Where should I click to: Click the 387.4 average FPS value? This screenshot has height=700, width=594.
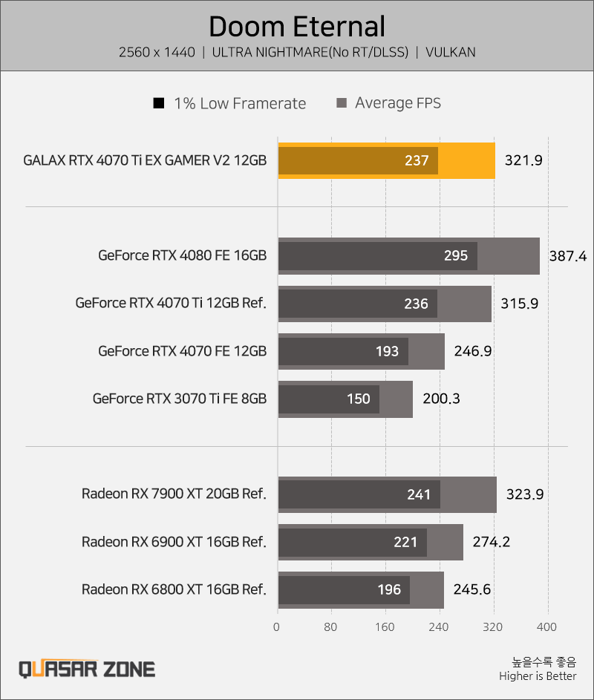coord(568,256)
